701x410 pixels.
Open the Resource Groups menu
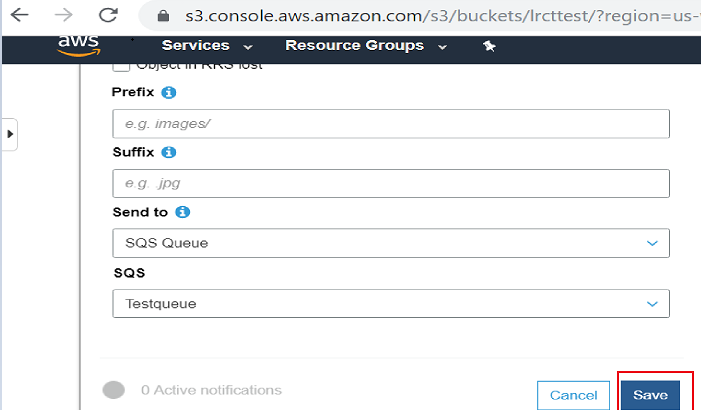(x=365, y=46)
